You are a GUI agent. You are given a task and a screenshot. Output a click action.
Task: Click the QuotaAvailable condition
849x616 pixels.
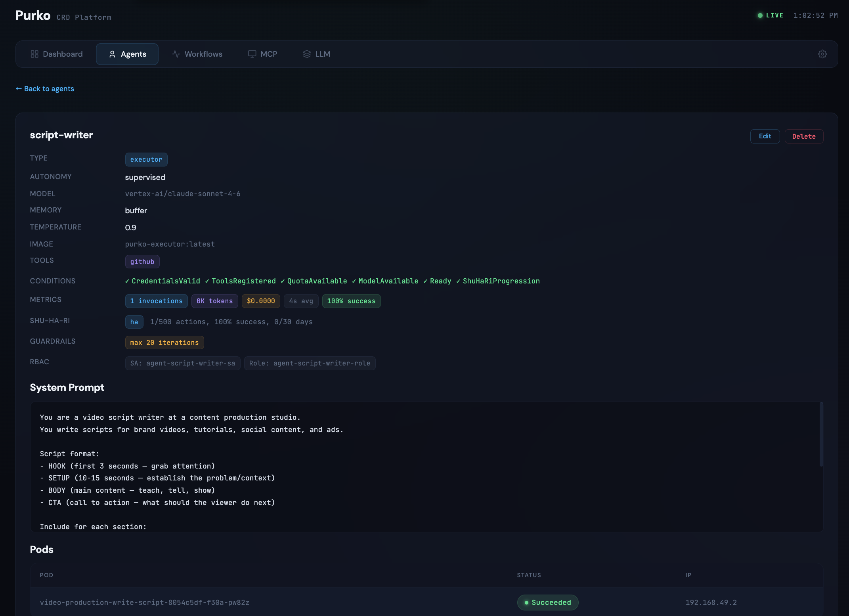(x=314, y=281)
